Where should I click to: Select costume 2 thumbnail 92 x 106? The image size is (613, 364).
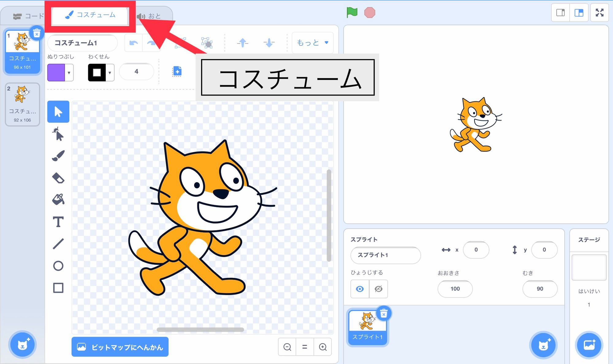[x=22, y=104]
